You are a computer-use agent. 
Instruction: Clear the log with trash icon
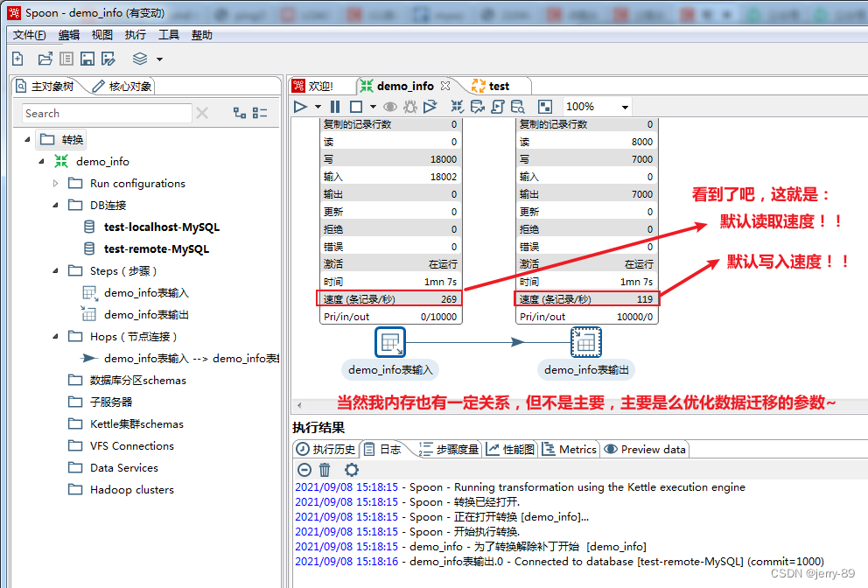tap(325, 470)
